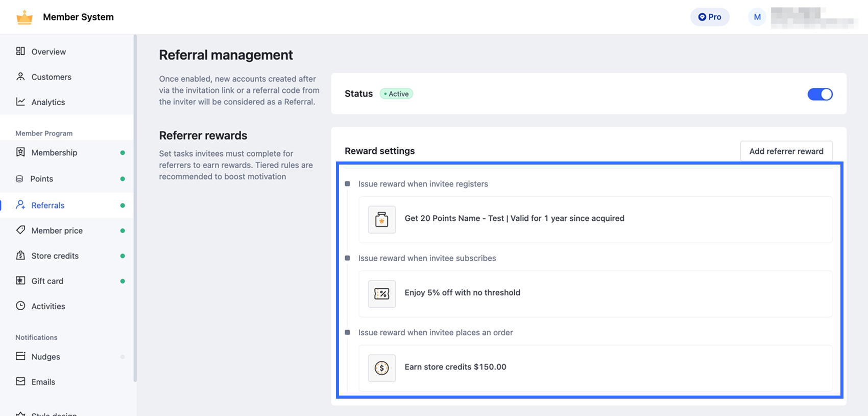
Task: Open the Gift card icon
Action: [x=20, y=281]
